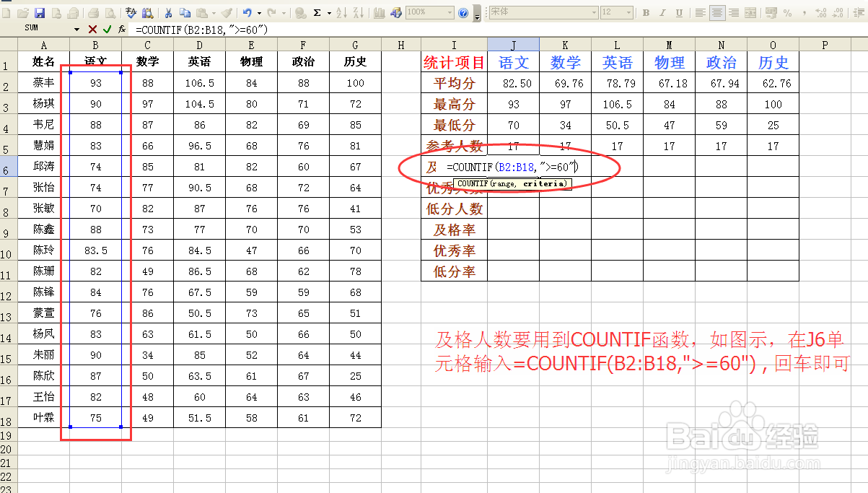Open the font name dropdown

(x=595, y=12)
